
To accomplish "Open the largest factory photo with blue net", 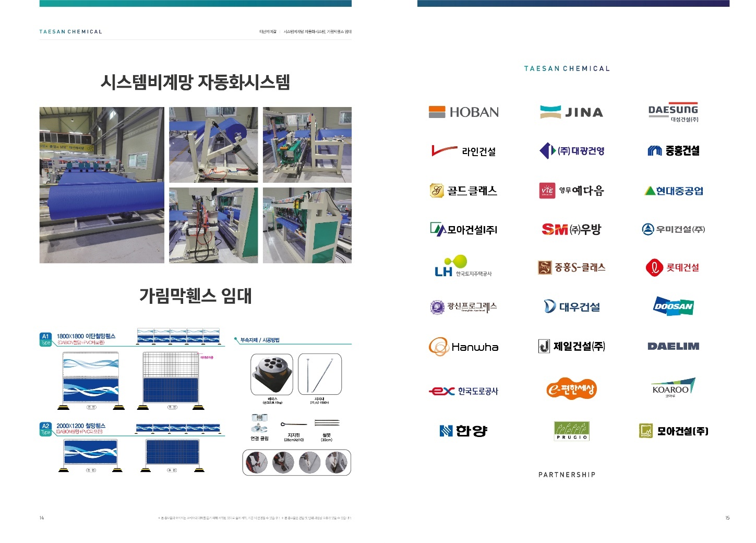I will (102, 185).
